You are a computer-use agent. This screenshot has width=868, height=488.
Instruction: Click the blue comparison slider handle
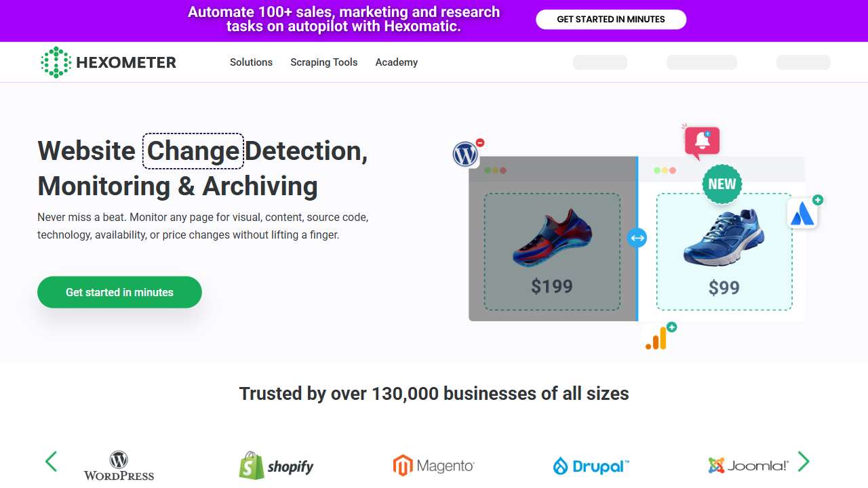pos(637,238)
